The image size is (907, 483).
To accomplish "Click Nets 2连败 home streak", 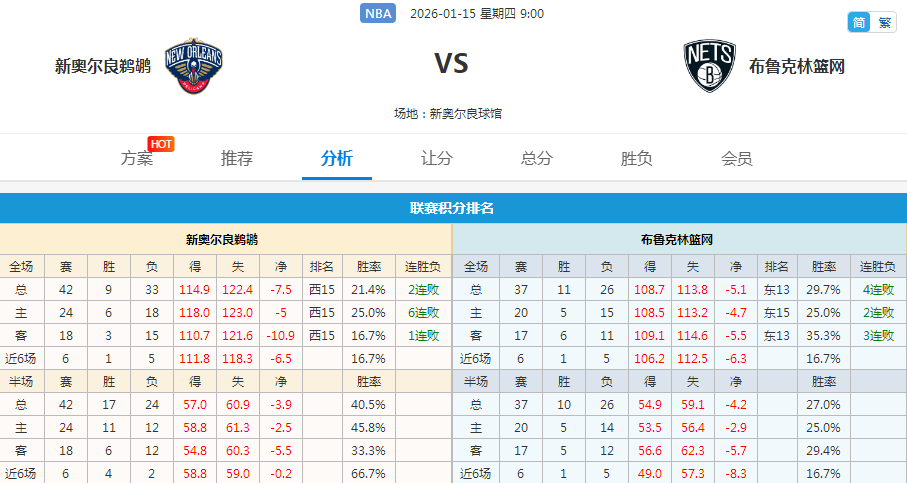I will click(x=878, y=312).
